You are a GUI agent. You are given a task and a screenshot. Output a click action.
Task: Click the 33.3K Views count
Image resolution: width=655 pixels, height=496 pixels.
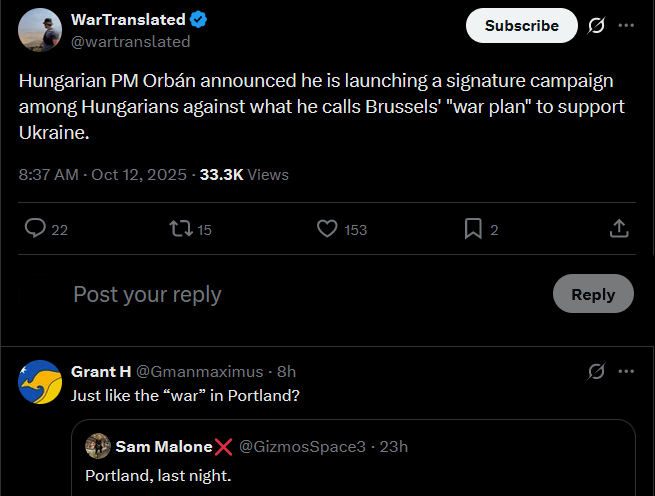click(244, 174)
